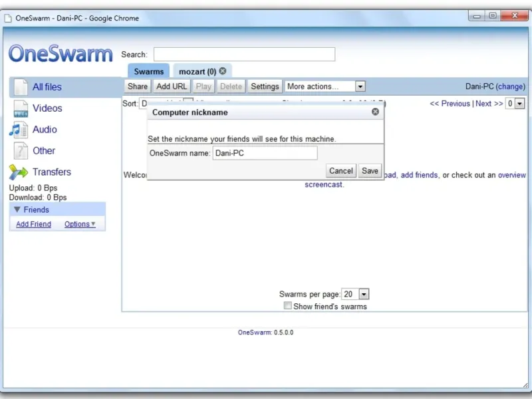Select Audio in sidebar
Screen dimensions: 532x399
45,130
